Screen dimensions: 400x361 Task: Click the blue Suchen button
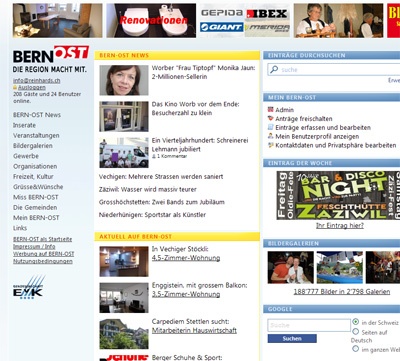click(292, 339)
